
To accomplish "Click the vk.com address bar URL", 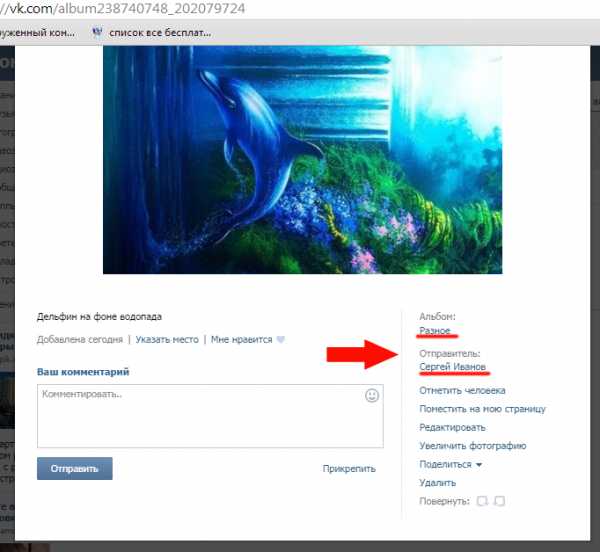I will pyautogui.click(x=122, y=8).
